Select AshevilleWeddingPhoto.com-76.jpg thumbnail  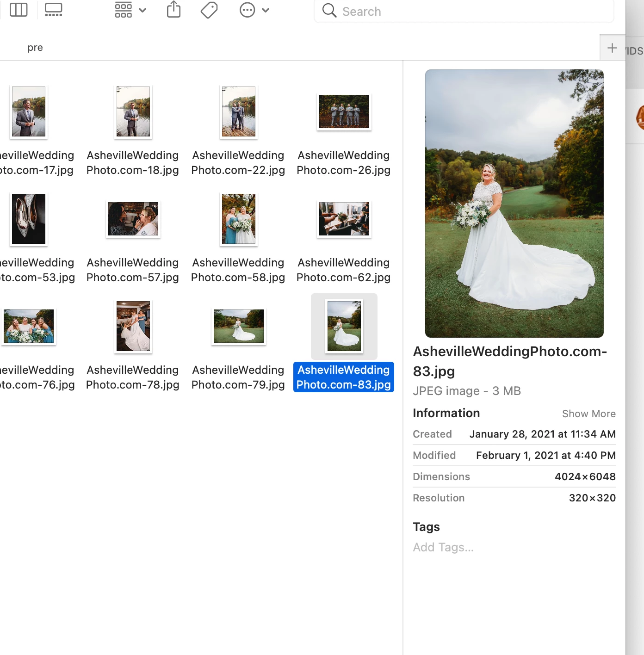[x=29, y=326]
